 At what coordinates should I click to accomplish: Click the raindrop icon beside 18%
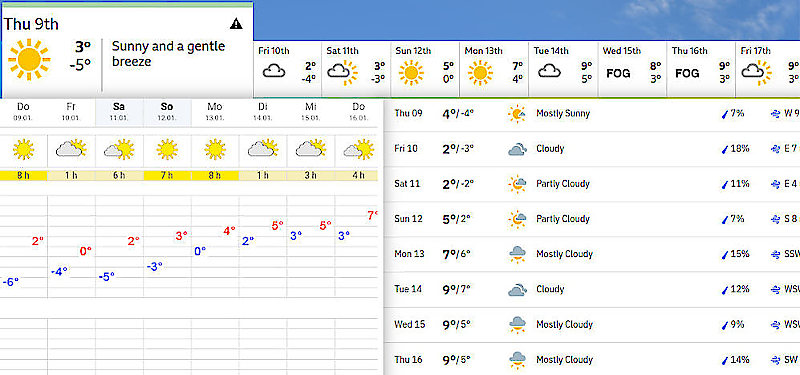tap(723, 149)
